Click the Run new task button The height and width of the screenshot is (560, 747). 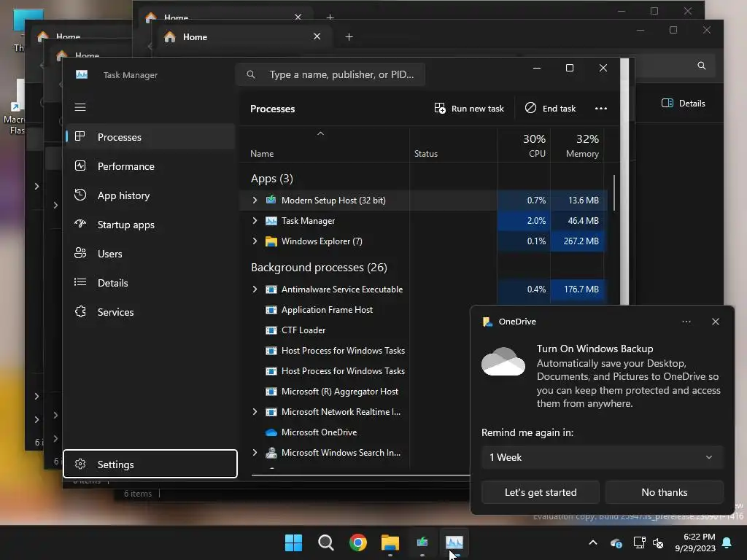tap(469, 109)
